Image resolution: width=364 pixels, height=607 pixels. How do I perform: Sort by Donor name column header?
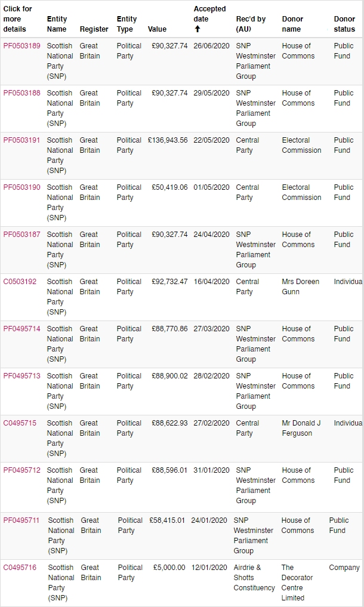pos(292,24)
